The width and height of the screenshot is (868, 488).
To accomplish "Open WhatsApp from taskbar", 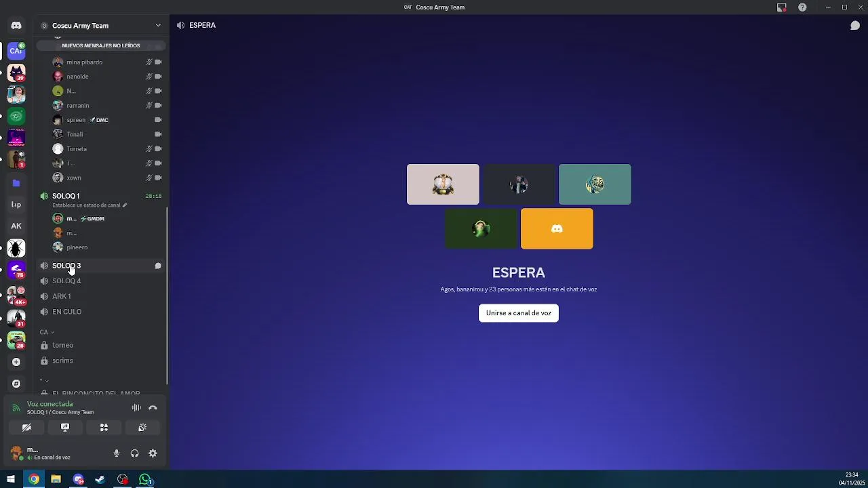I will tap(145, 479).
